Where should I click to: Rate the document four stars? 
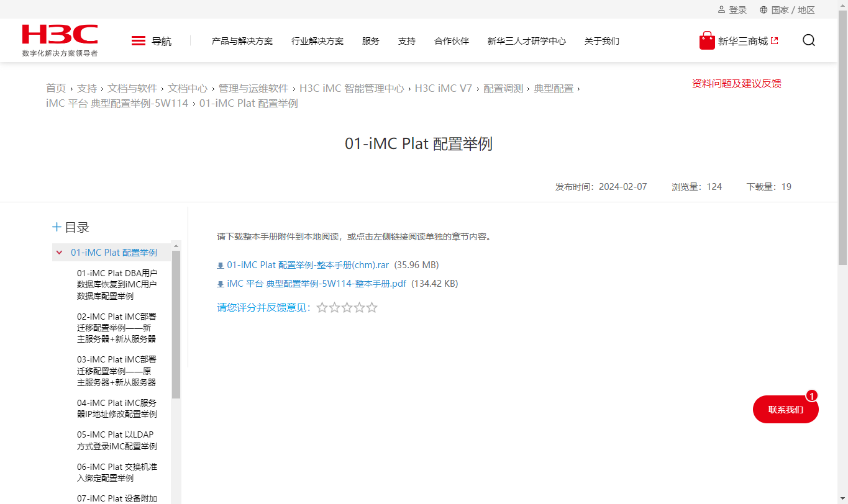click(x=359, y=307)
